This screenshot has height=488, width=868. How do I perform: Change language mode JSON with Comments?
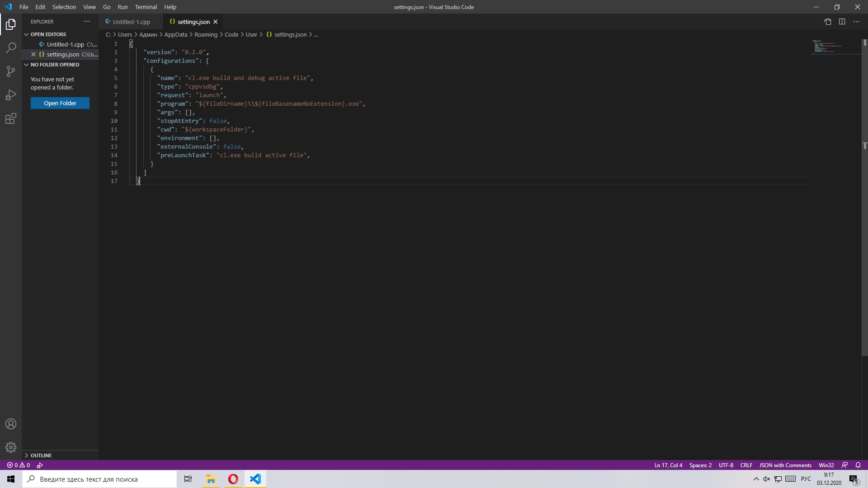785,465
